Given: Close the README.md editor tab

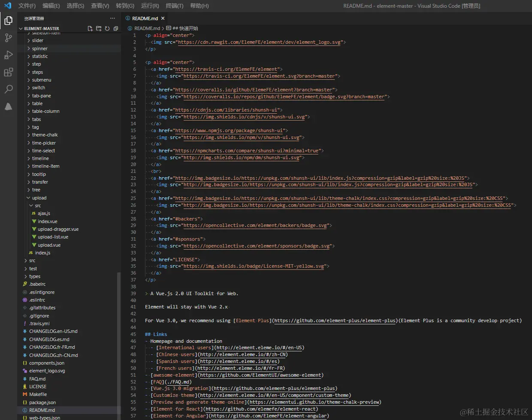Looking at the screenshot, I should 163,18.
